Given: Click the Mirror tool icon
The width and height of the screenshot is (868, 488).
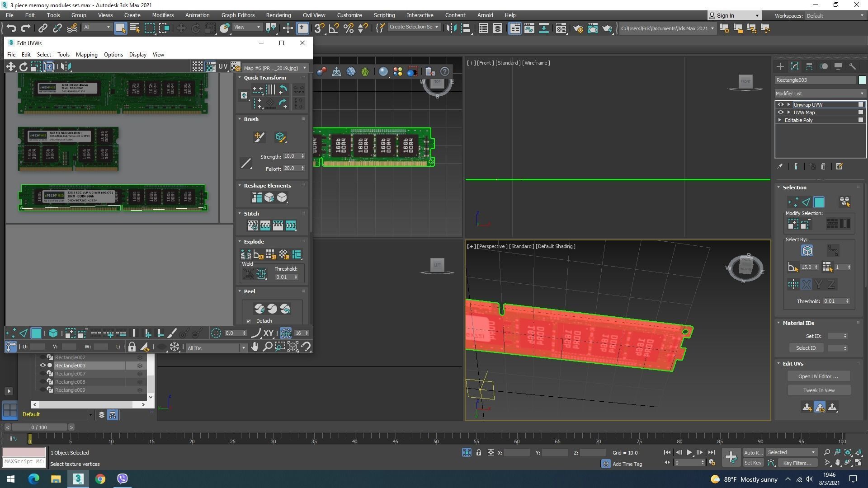Looking at the screenshot, I should click(x=451, y=28).
